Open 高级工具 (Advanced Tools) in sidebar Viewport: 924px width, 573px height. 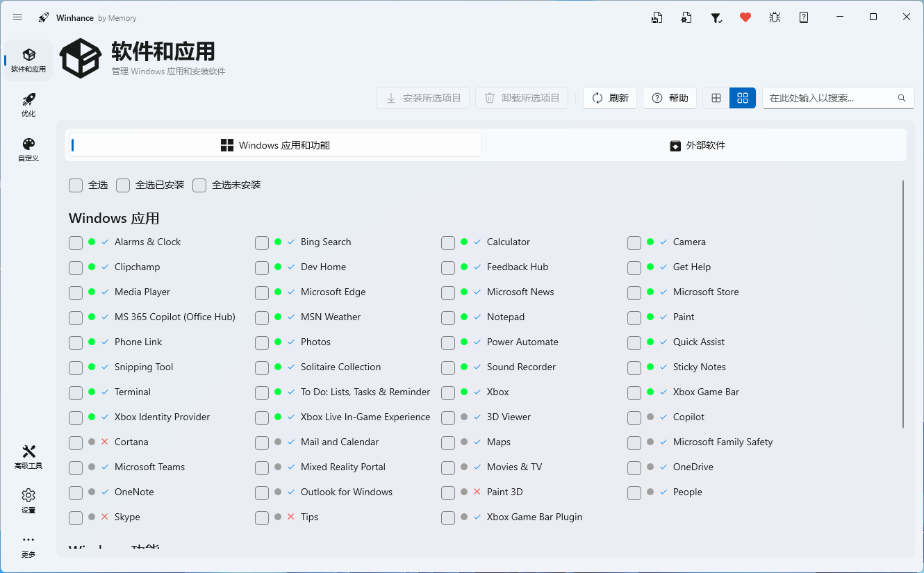[x=28, y=456]
